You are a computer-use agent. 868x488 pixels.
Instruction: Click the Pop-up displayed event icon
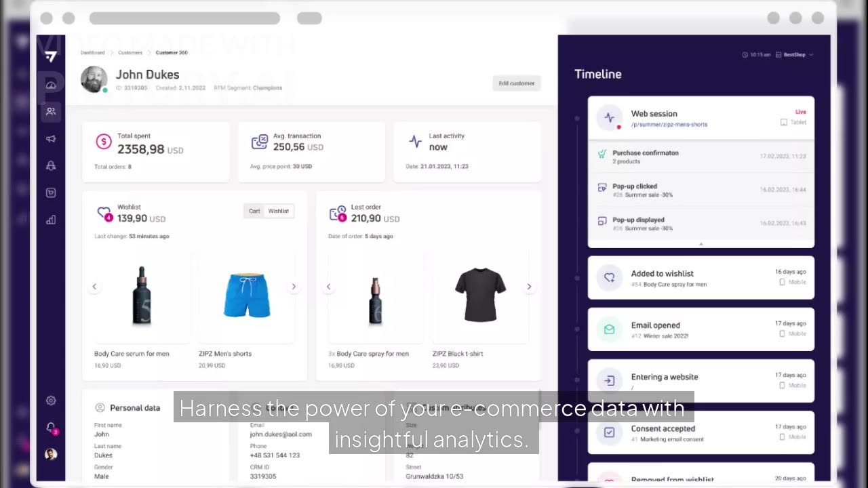point(601,221)
